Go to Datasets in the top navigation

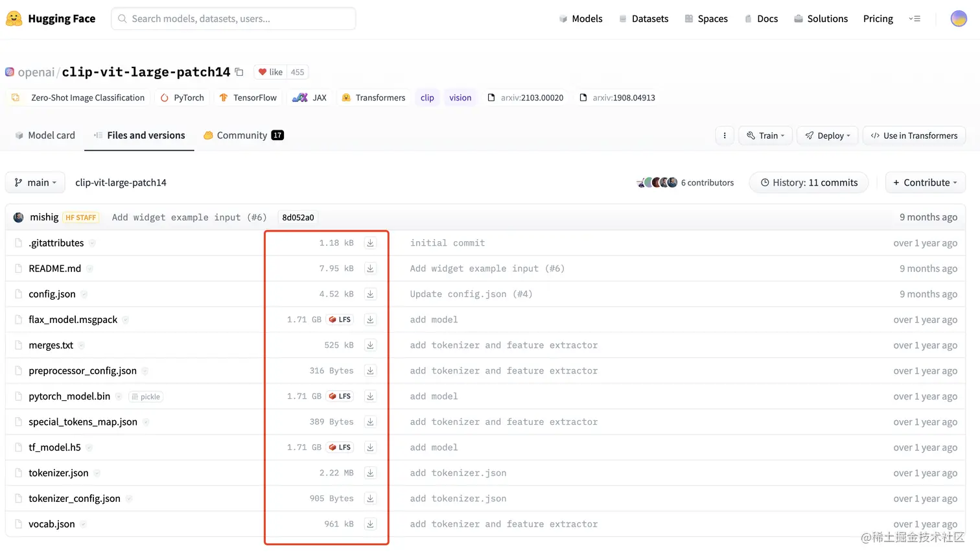[644, 19]
